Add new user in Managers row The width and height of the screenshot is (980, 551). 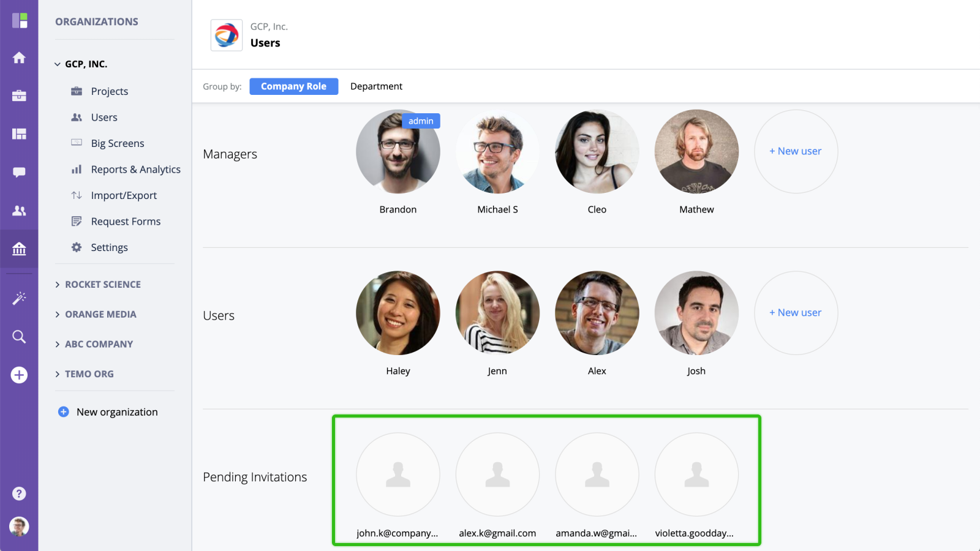click(796, 151)
